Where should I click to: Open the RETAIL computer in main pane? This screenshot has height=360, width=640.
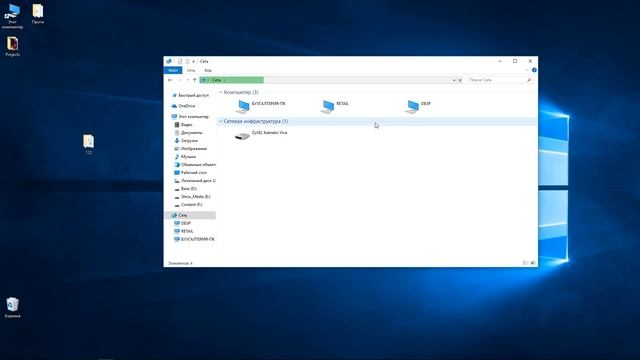[x=335, y=106]
